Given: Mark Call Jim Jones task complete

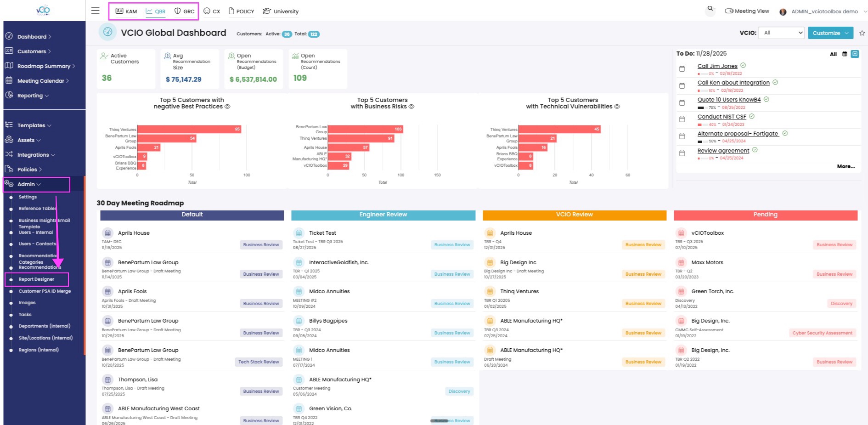Looking at the screenshot, I should point(743,65).
